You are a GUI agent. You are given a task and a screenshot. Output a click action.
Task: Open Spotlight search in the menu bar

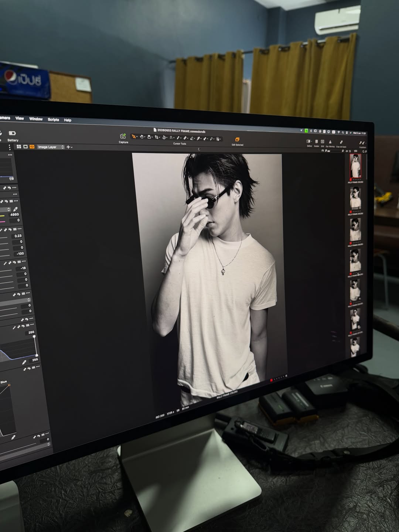(343, 133)
